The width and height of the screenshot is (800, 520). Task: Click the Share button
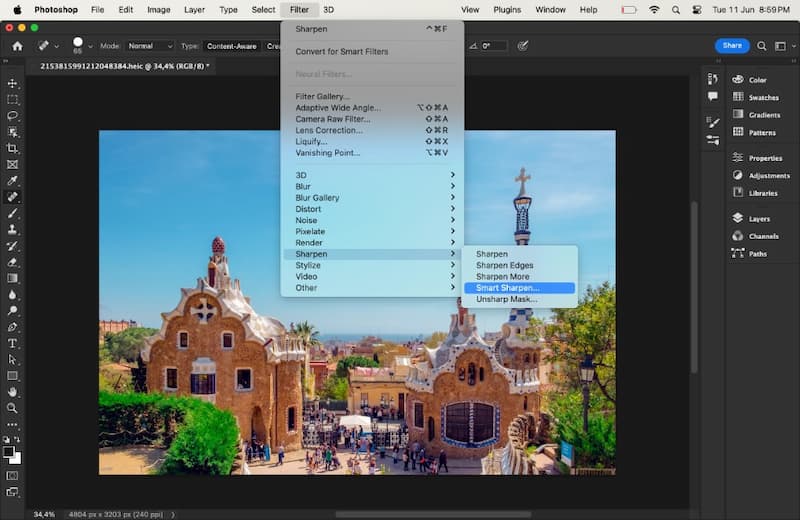tap(732, 45)
